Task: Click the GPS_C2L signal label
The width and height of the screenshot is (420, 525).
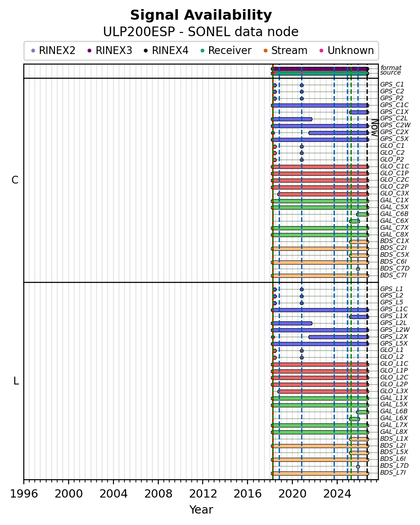Action: (x=394, y=118)
